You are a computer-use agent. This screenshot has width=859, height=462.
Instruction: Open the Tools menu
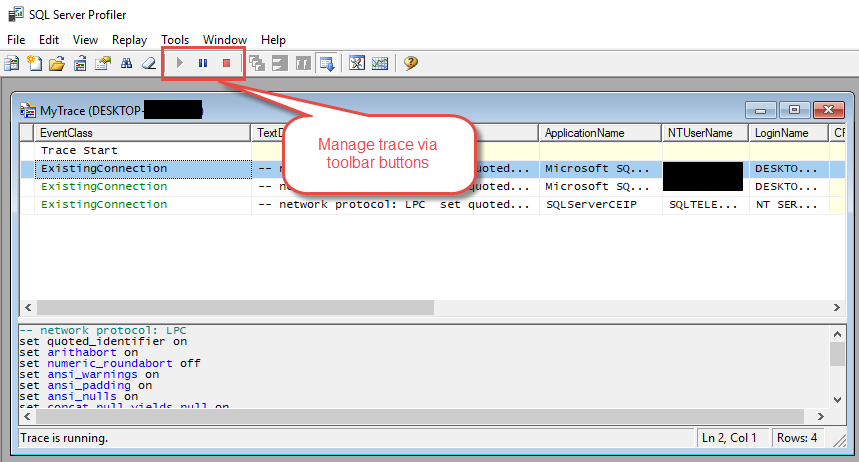(x=175, y=40)
